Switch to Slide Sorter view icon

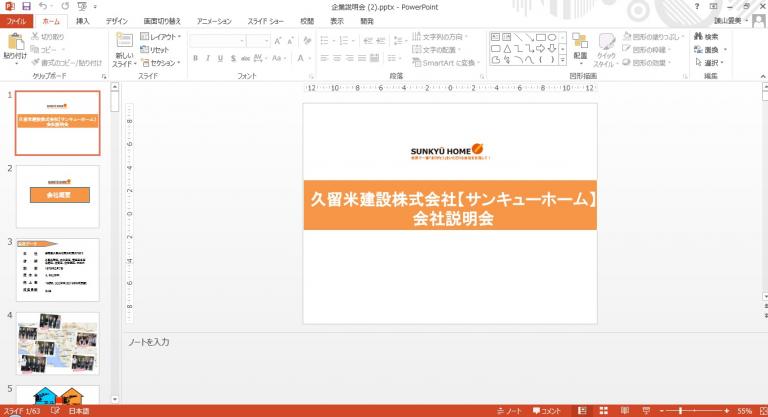(603, 411)
